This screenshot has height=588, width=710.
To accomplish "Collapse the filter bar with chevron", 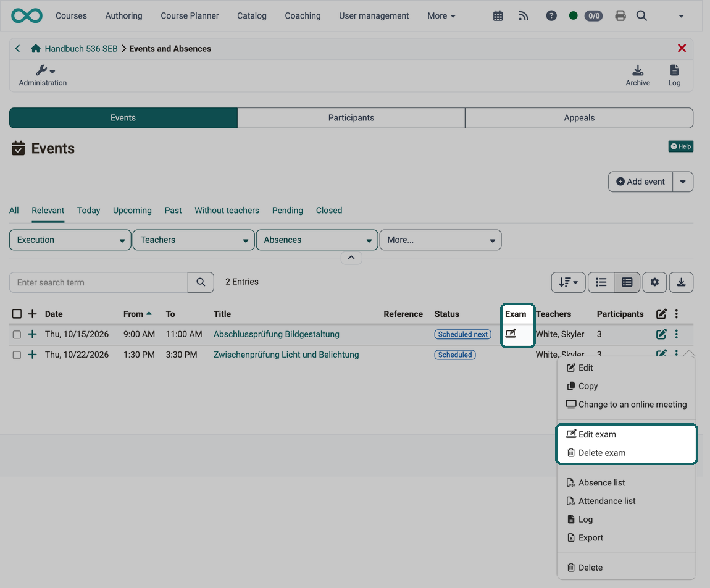I will tap(351, 258).
